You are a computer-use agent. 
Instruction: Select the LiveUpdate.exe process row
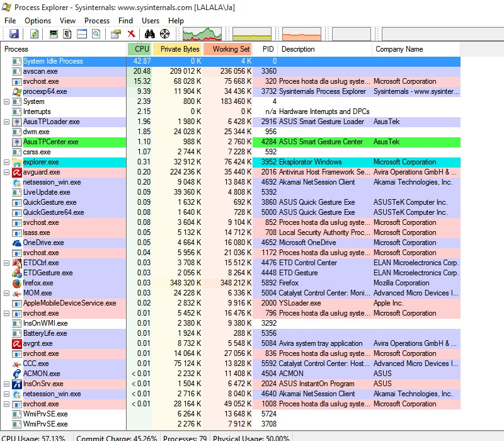tap(231, 192)
